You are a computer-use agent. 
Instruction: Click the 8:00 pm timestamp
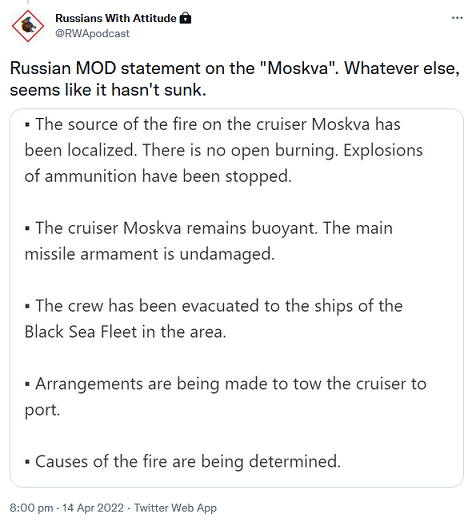[31, 508]
